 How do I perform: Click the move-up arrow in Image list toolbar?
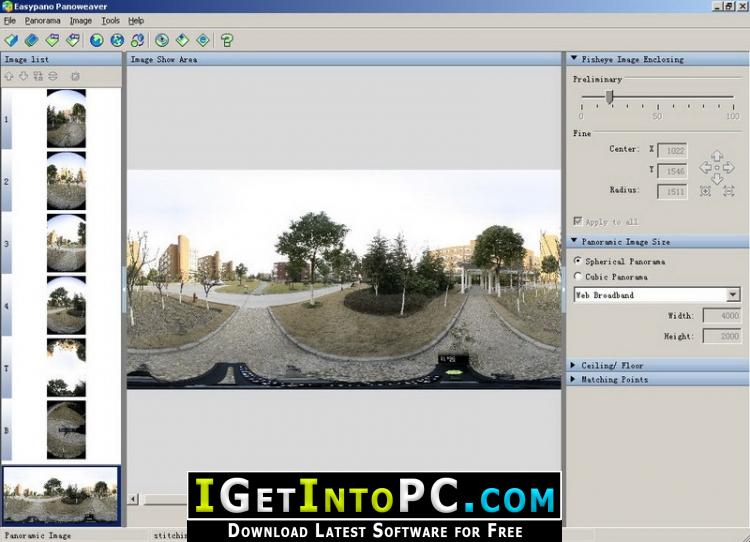click(9, 76)
